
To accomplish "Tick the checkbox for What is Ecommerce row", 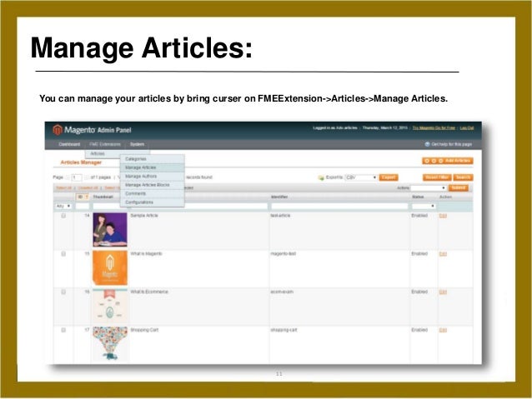I will point(63,292).
